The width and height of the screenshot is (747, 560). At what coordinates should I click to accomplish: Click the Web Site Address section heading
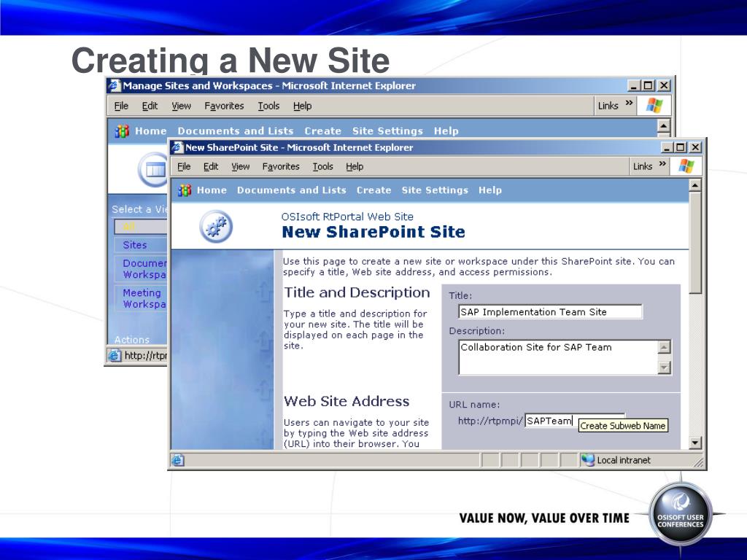[x=347, y=402]
